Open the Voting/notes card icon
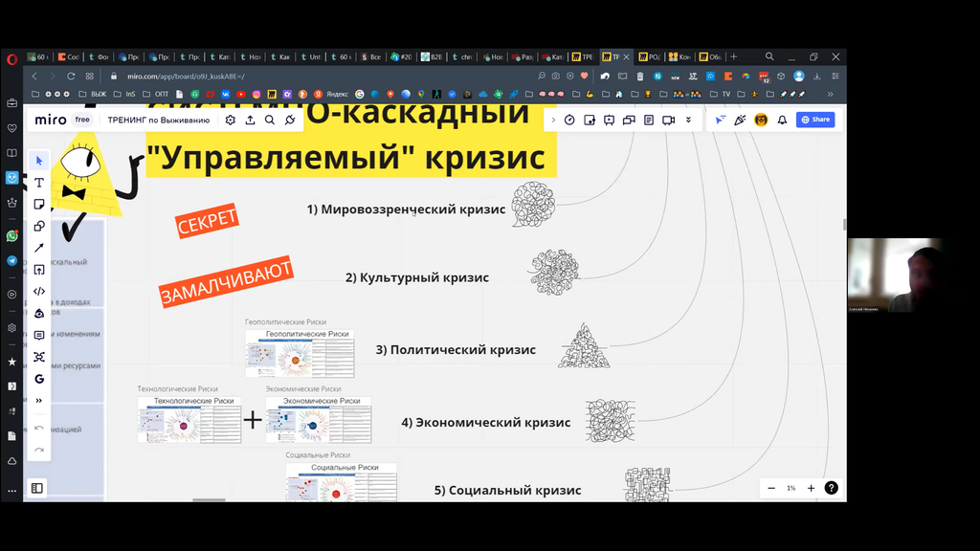 pos(590,120)
